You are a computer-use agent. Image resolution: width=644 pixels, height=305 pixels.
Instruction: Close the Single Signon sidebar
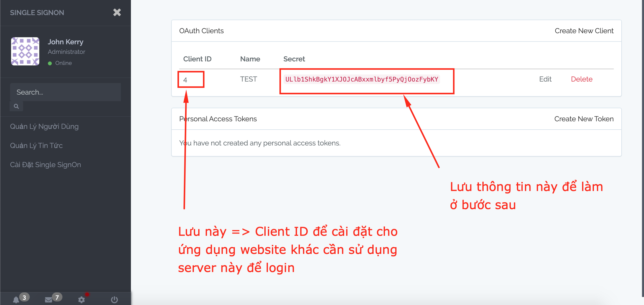click(117, 12)
